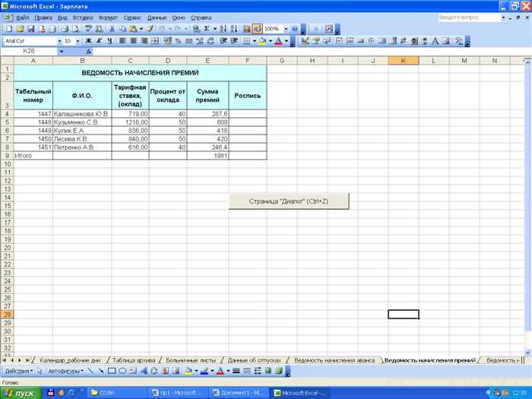
Task: Apply Percent style with the % icon
Action: (x=179, y=41)
